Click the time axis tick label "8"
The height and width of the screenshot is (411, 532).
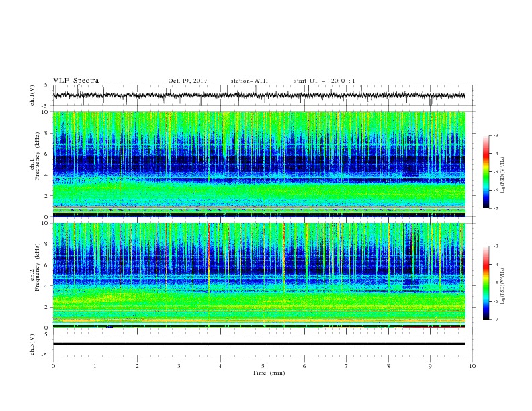point(388,366)
